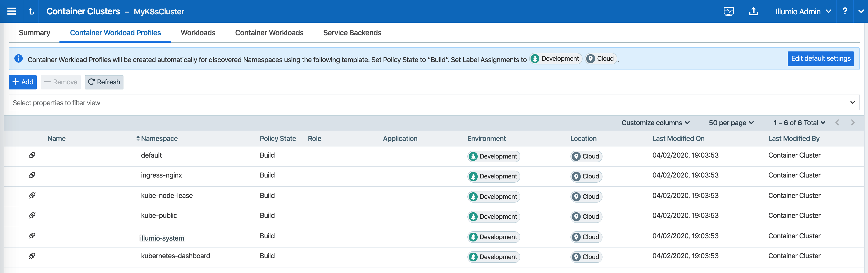Switch to the Summary tab
The width and height of the screenshot is (868, 273).
tap(34, 33)
